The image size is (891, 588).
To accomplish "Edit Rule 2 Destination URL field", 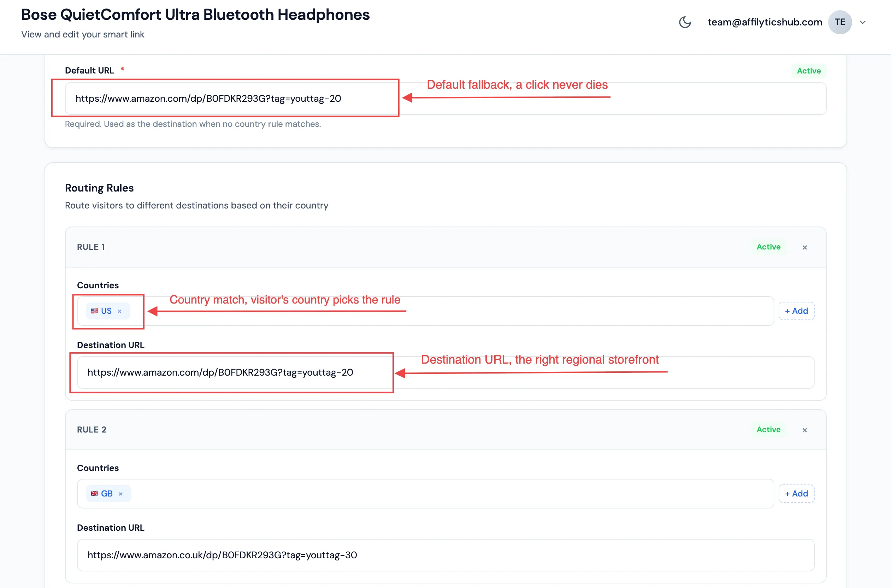I will pyautogui.click(x=445, y=555).
